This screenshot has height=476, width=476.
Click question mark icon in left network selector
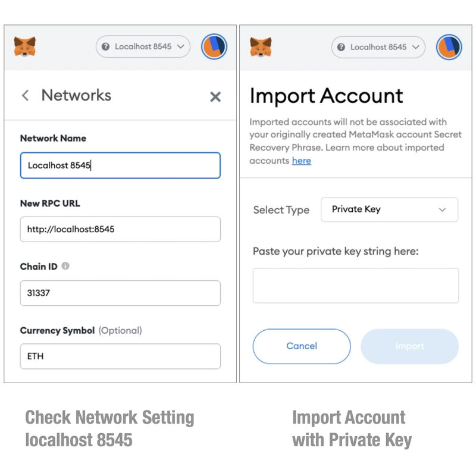(x=105, y=46)
